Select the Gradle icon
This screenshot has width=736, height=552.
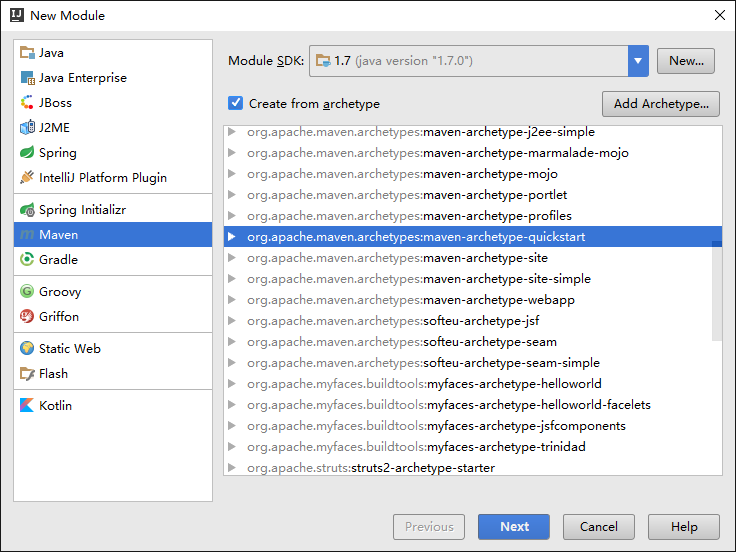pyautogui.click(x=28, y=260)
